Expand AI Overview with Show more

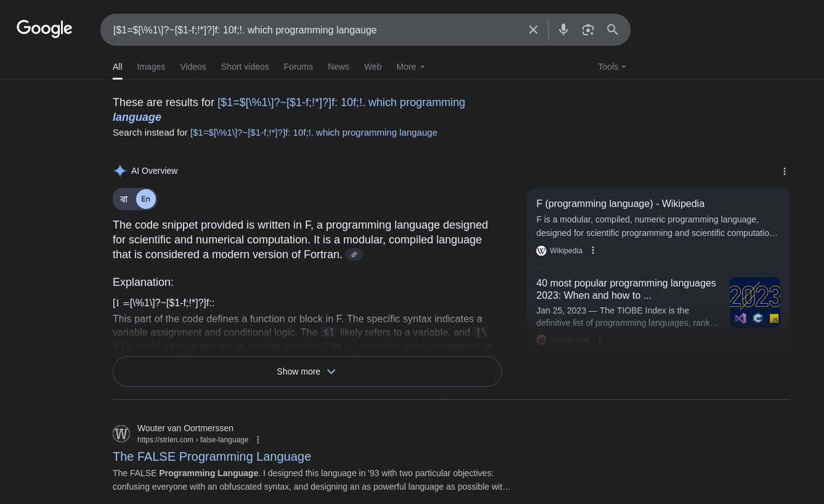[307, 371]
